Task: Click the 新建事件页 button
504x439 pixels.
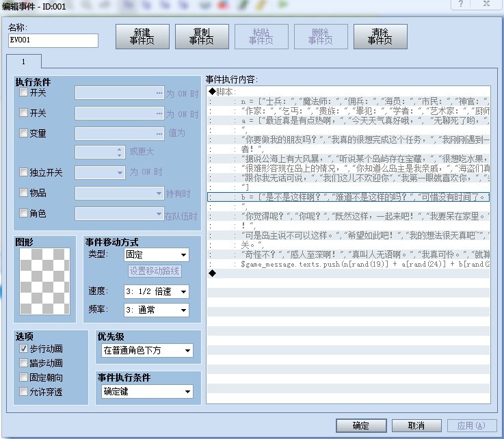Action: pos(142,36)
